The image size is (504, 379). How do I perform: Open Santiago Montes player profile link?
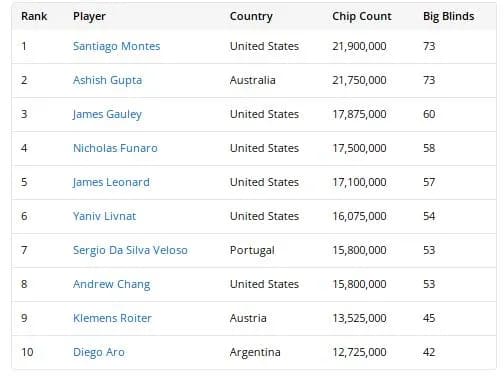pyautogui.click(x=116, y=46)
